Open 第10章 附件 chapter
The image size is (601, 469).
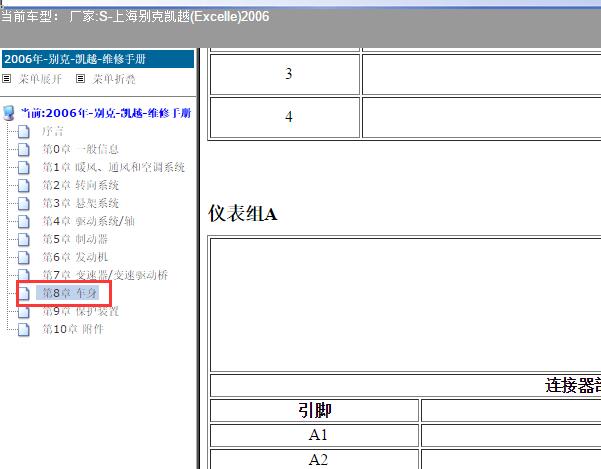pos(73,329)
